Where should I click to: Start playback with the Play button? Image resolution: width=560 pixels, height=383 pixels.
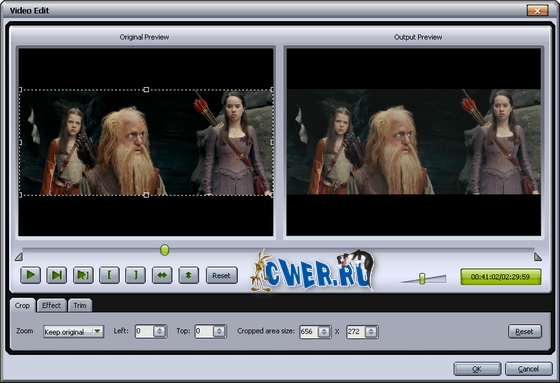30,275
